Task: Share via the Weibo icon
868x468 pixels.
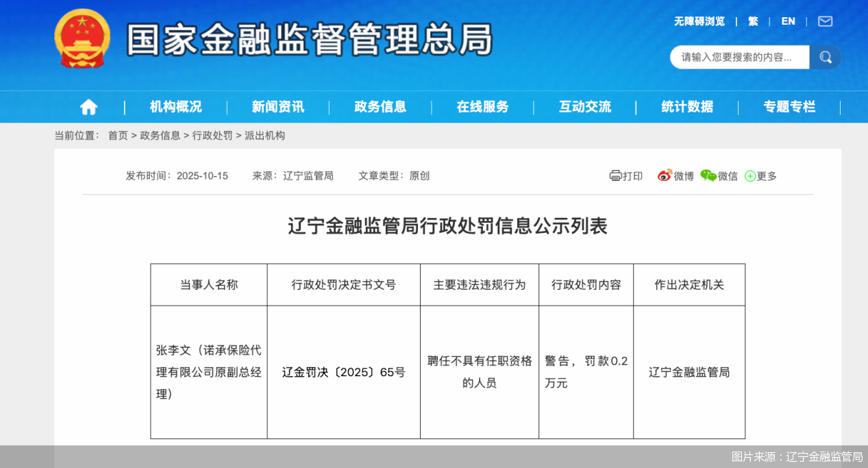Action: (665, 175)
